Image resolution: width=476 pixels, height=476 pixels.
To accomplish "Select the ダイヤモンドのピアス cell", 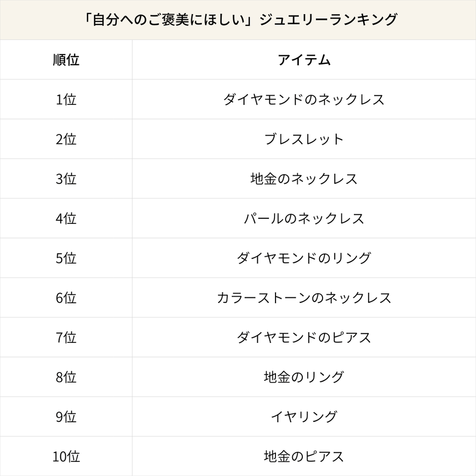I will (x=304, y=337).
